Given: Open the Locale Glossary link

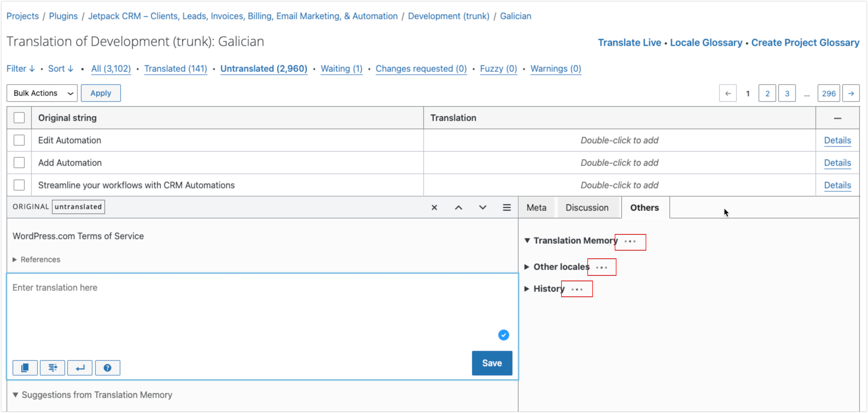Looking at the screenshot, I should click(x=706, y=42).
